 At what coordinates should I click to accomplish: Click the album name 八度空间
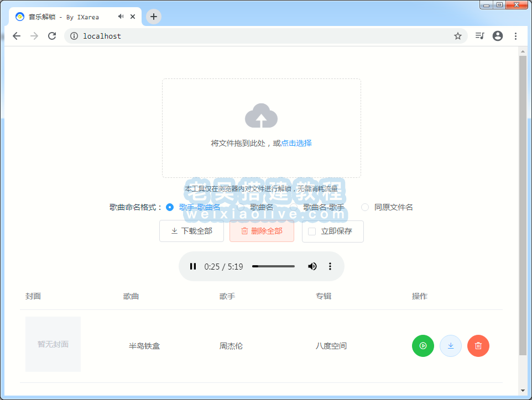coord(331,346)
